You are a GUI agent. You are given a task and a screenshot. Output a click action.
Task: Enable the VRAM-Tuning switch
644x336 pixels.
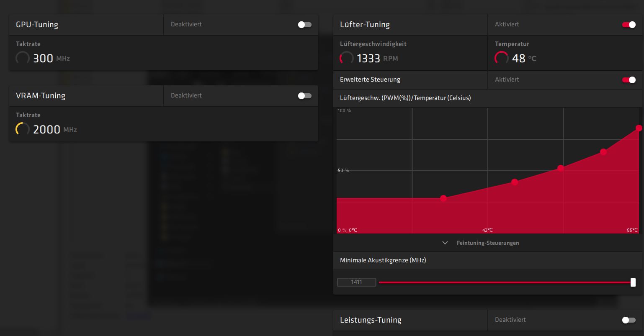[x=304, y=96]
